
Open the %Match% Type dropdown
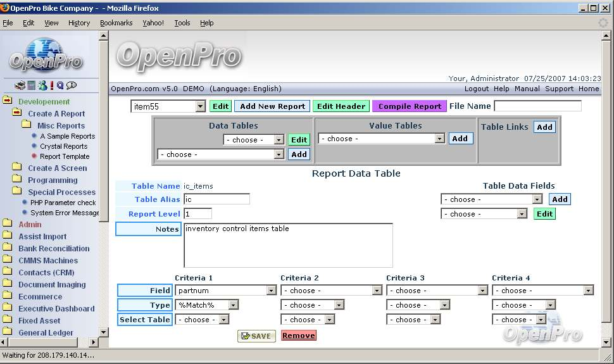point(233,305)
